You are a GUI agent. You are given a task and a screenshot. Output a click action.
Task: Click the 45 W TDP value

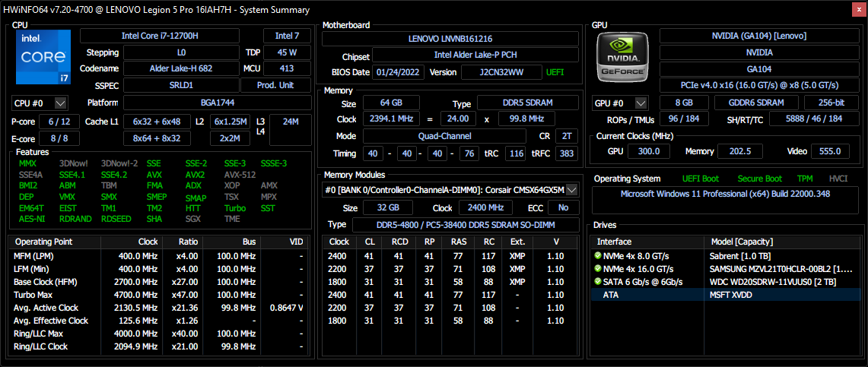click(287, 52)
